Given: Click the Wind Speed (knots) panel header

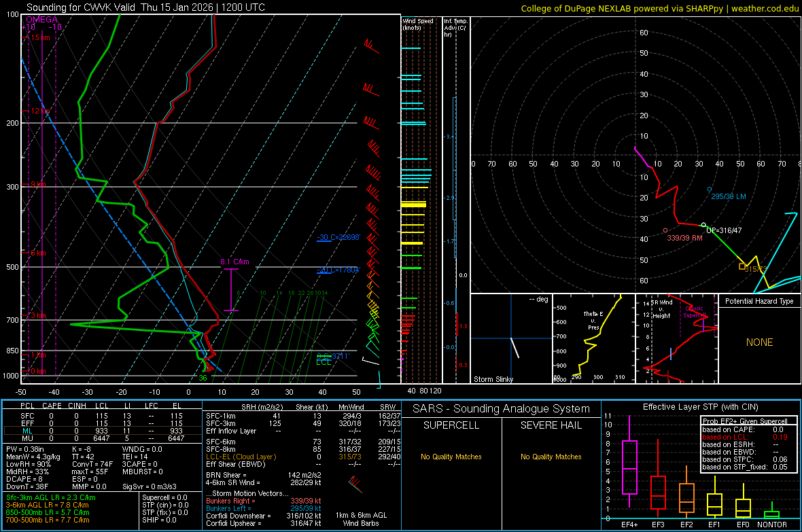Looking at the screenshot, I should pyautogui.click(x=417, y=24).
